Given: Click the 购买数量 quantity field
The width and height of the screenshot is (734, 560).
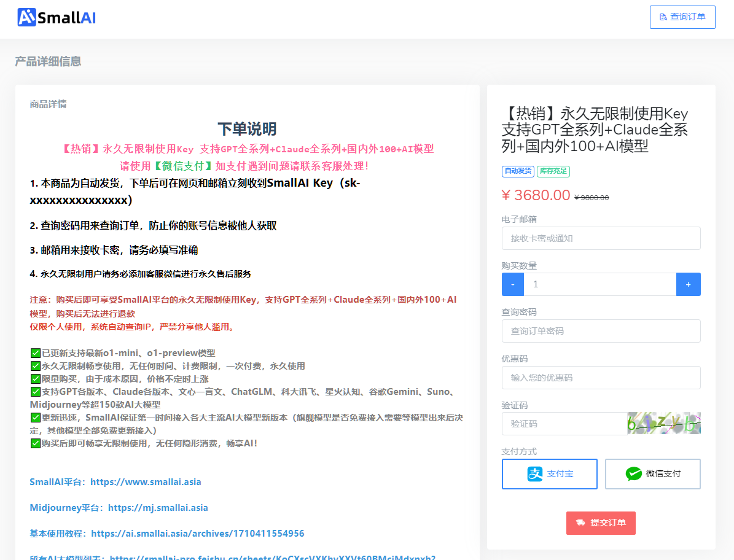Looking at the screenshot, I should tap(599, 284).
